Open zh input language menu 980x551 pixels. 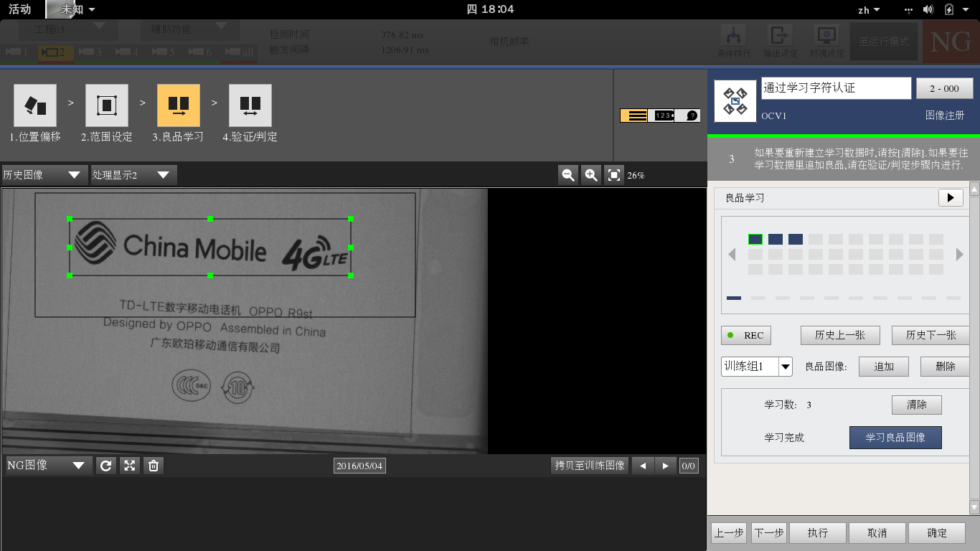tap(868, 9)
